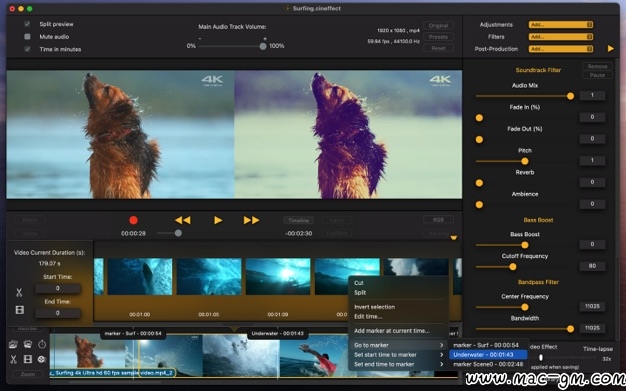Click the Masks button
Image resolution: width=626 pixels, height=391 pixels.
[x=30, y=220]
